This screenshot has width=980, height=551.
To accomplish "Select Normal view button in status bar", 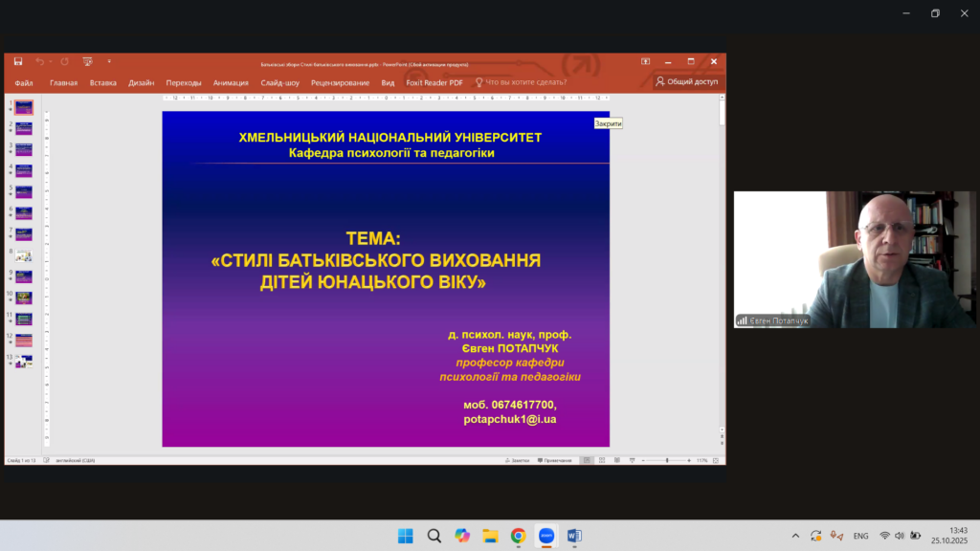I will (586, 460).
